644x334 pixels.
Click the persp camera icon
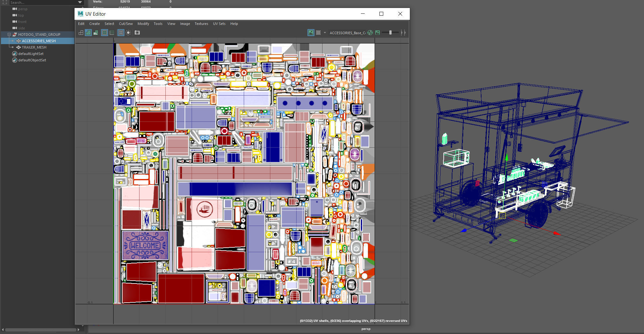(x=14, y=9)
